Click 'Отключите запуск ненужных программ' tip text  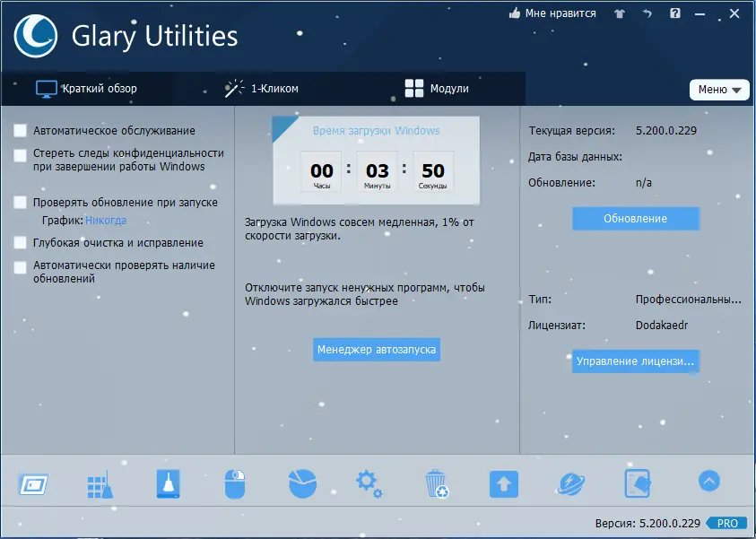tap(365, 294)
